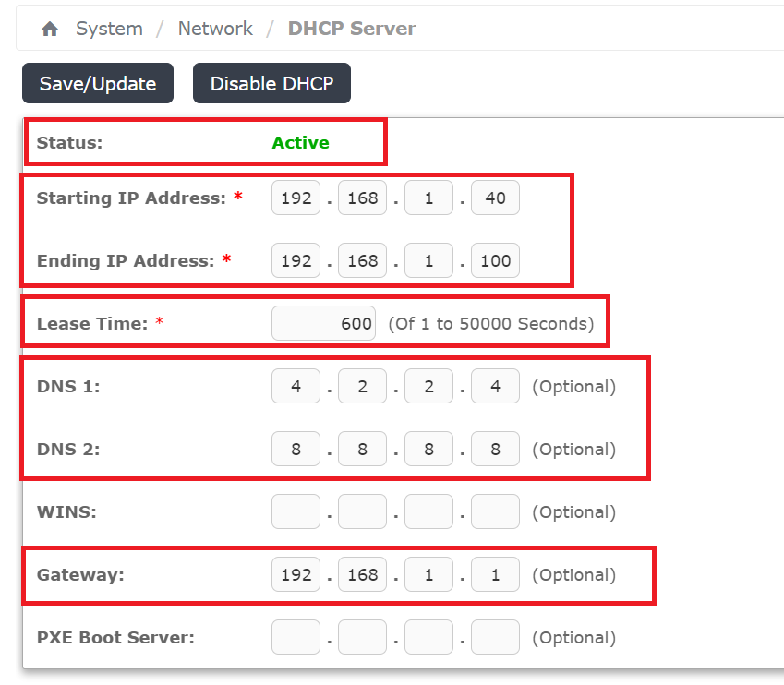784x685 pixels.
Task: Click the last empty WINS octet field
Action: point(495,511)
